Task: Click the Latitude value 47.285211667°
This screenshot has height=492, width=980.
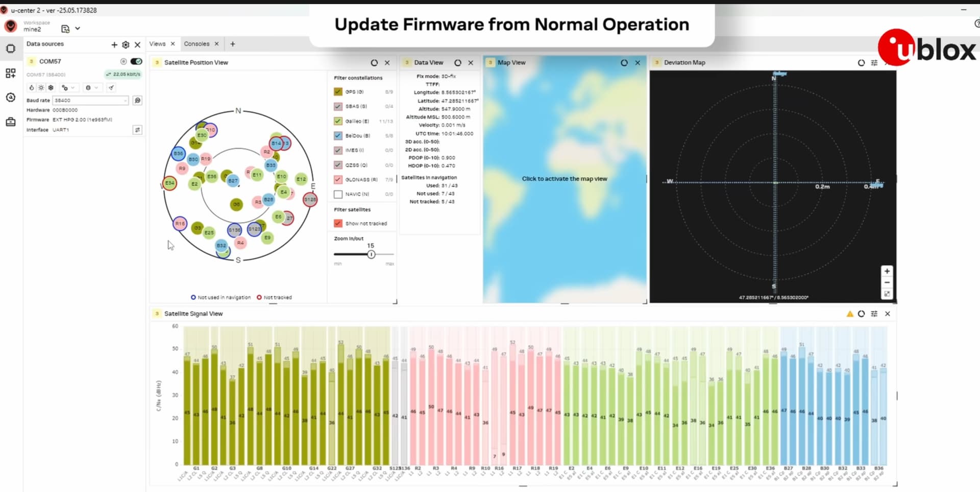Action: click(x=460, y=101)
